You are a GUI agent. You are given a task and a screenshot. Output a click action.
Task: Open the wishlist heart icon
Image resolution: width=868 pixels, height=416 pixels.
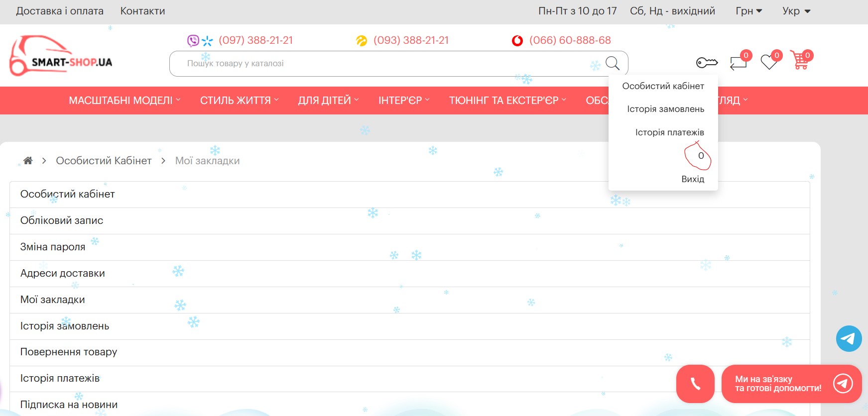pos(769,62)
